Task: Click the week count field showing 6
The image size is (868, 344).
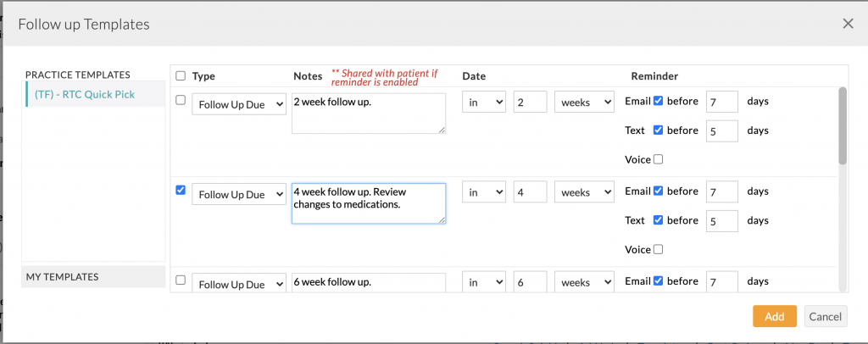Action: click(x=530, y=282)
